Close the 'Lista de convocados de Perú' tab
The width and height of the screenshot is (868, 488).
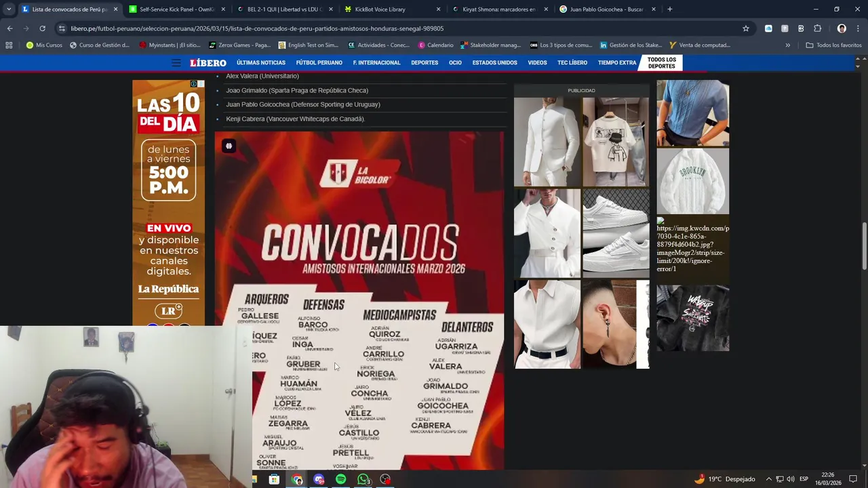click(115, 9)
